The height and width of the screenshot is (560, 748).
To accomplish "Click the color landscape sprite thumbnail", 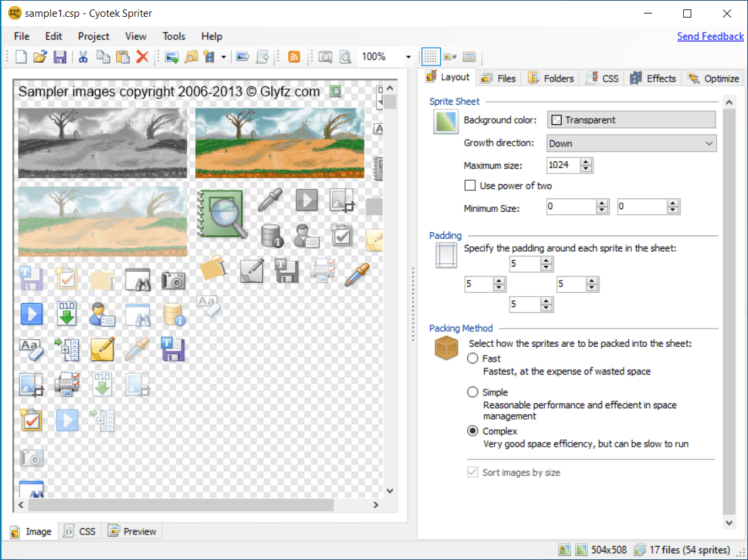I will pos(279,143).
